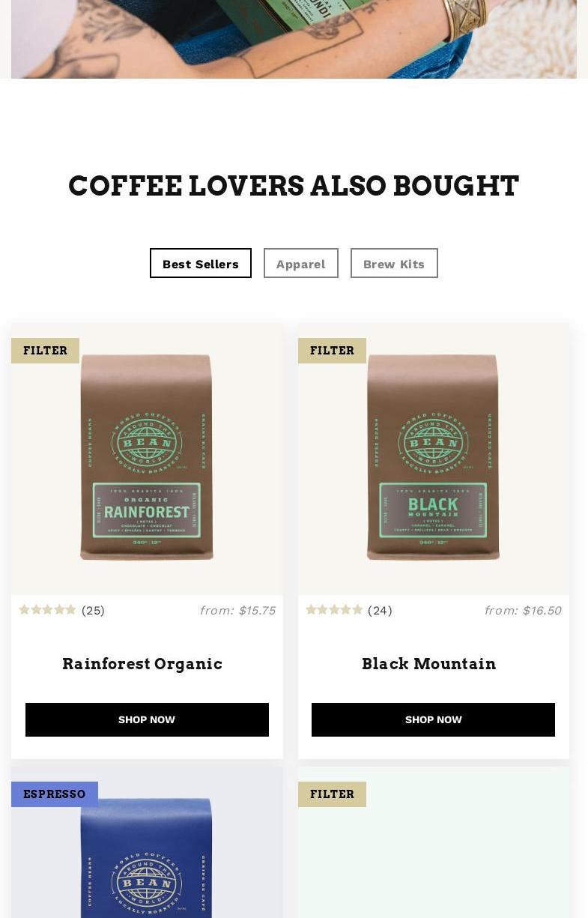Click the Filter badge on Black Mountain
This screenshot has height=918, width=588.
click(x=332, y=351)
